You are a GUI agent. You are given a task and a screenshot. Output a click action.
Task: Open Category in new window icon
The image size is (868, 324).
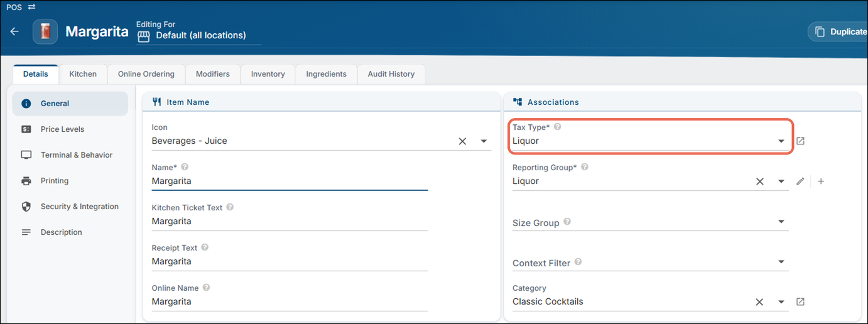[800, 302]
